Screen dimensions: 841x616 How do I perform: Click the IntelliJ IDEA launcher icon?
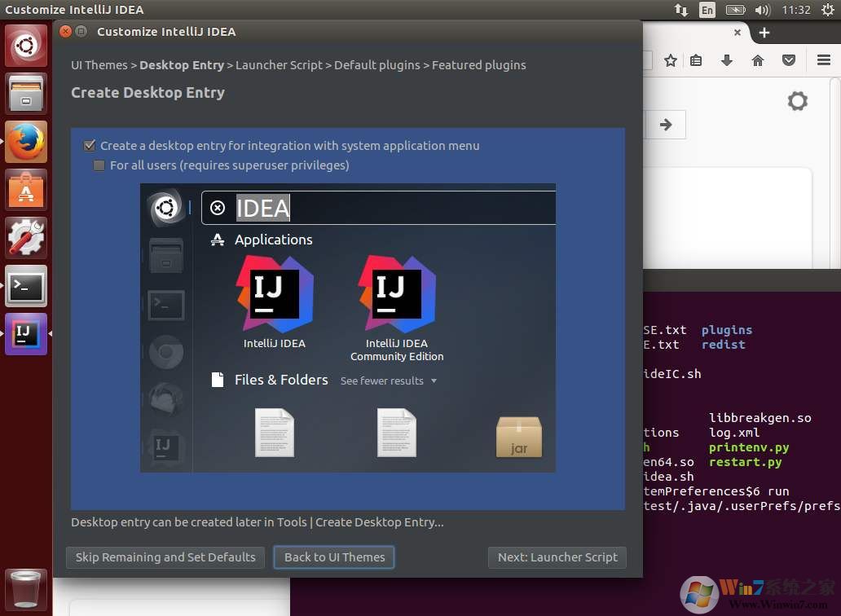point(26,334)
